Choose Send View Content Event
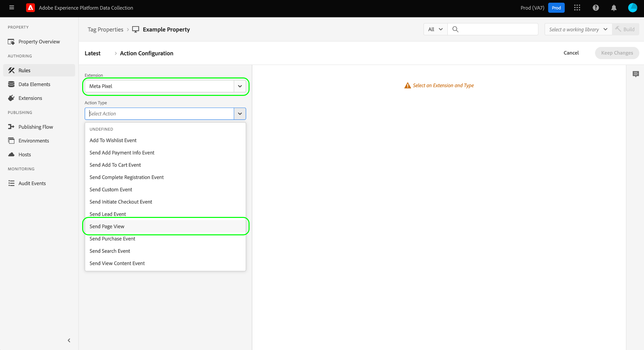This screenshot has width=644, height=350. click(x=165, y=263)
